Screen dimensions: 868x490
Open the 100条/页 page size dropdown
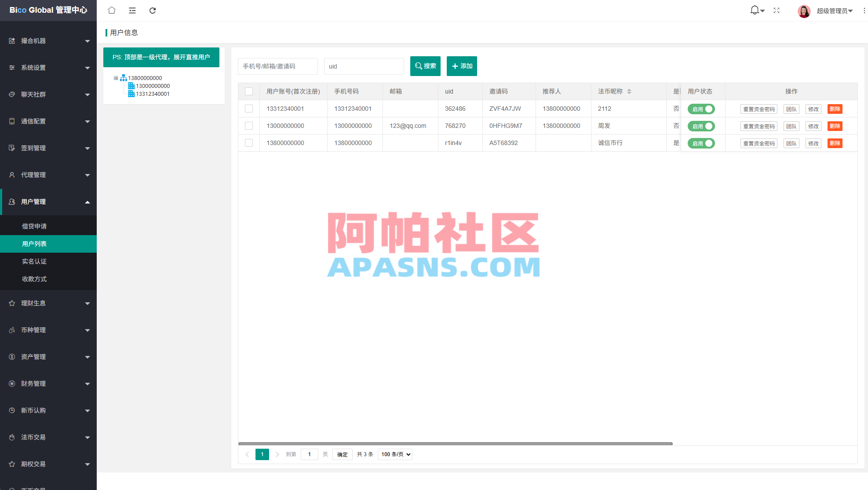coord(394,454)
